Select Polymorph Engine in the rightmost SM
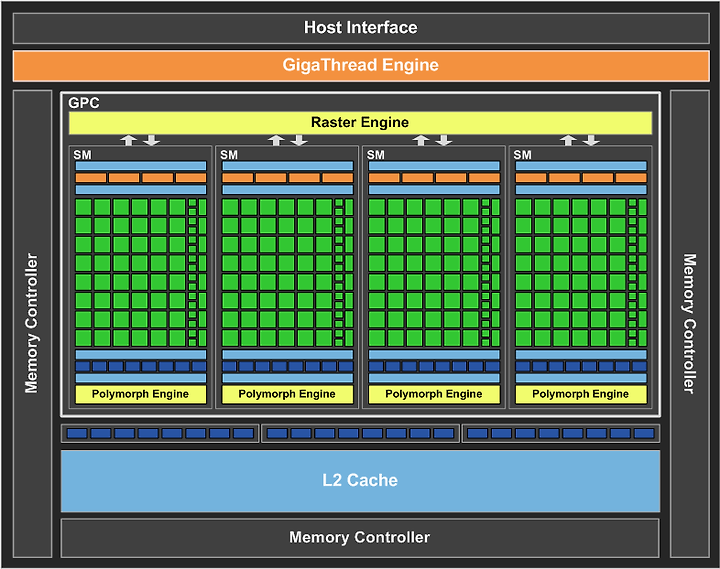 580,394
